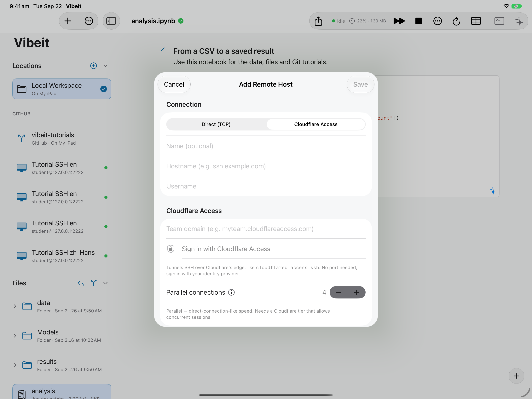532x399 pixels.
Task: Click the plus new item toolbar button
Action: point(68,21)
